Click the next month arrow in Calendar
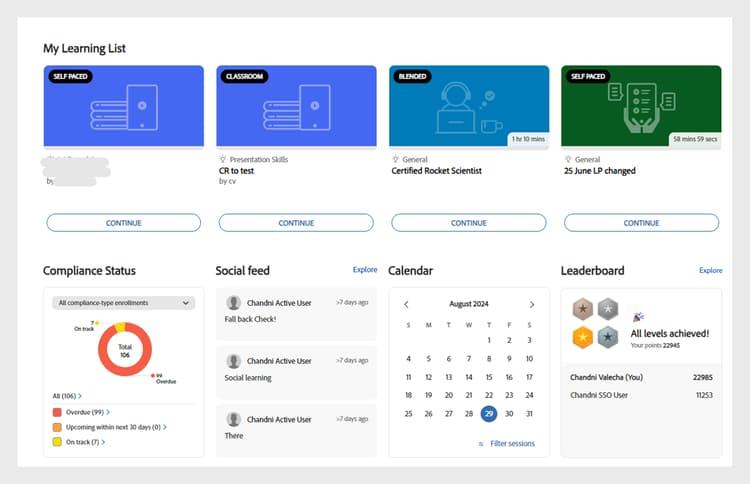Viewport: 750px width, 484px height. coord(532,304)
